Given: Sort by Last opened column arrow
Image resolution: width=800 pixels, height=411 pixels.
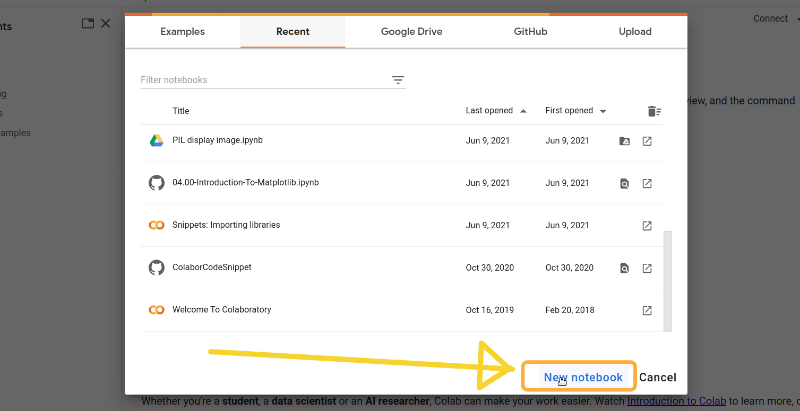Looking at the screenshot, I should (x=523, y=111).
